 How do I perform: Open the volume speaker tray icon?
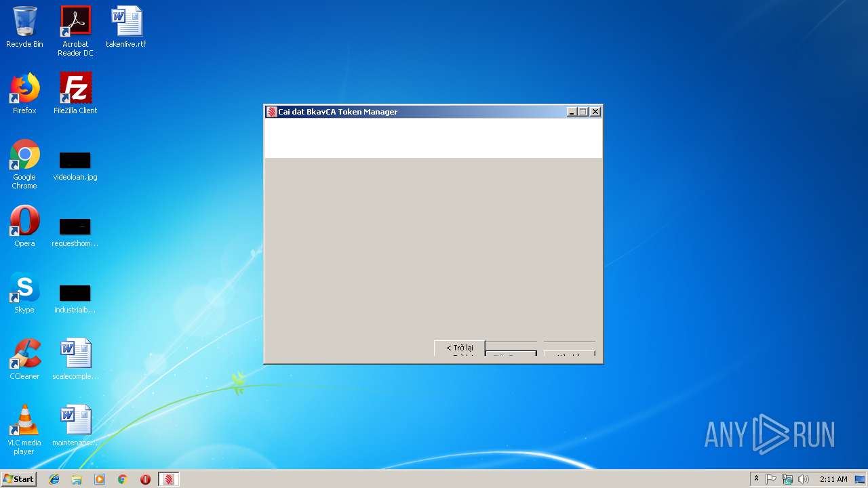(804, 479)
